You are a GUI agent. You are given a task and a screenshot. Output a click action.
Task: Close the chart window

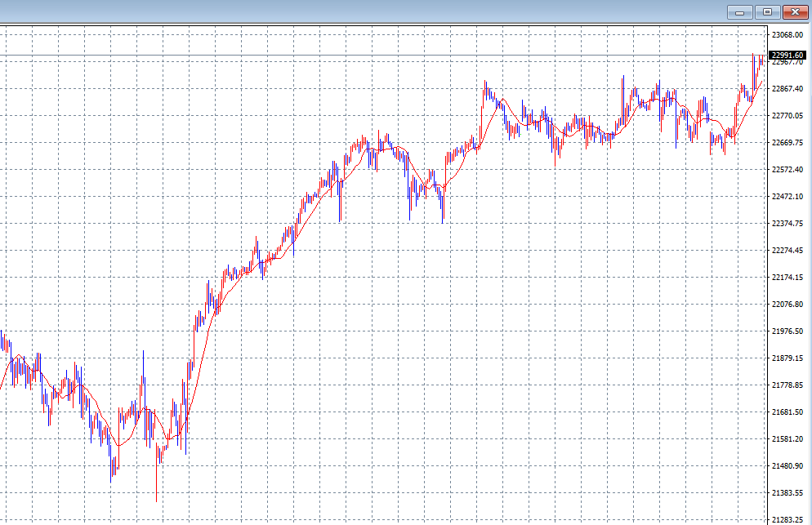pyautogui.click(x=794, y=12)
